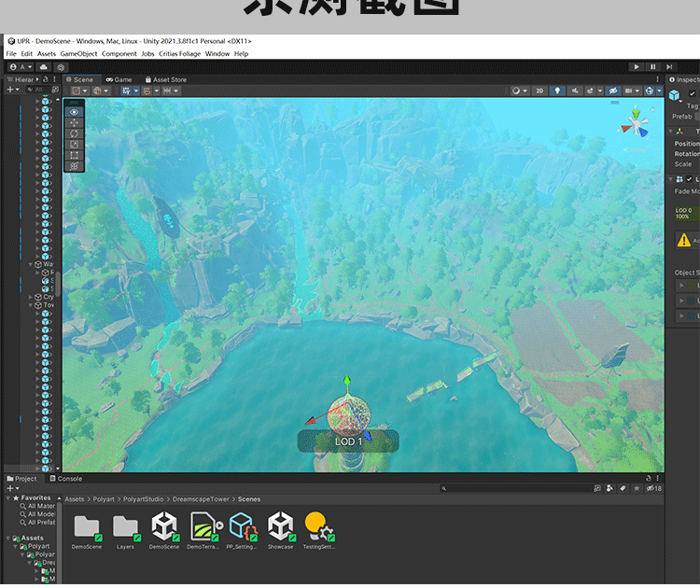
Task: Toggle scene Gizmos button
Action: [x=649, y=91]
